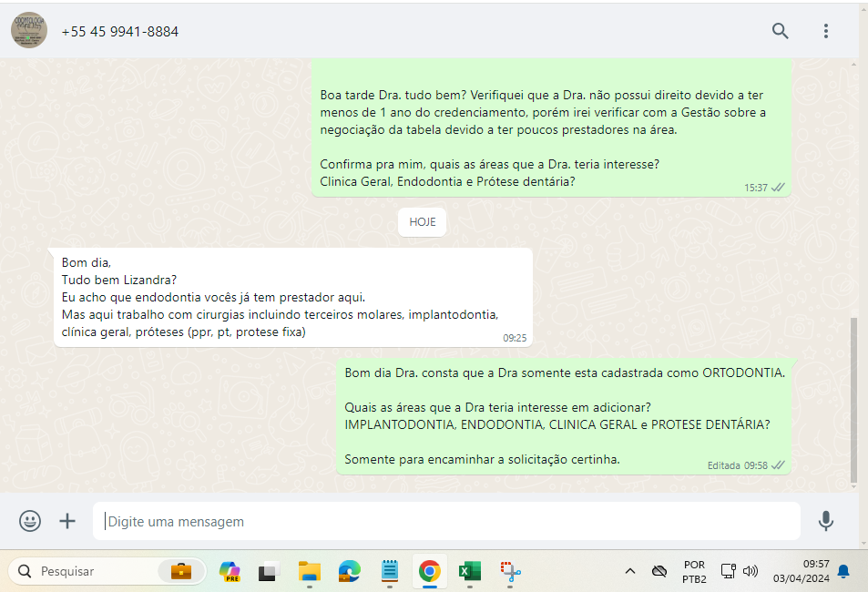Click the 'Editada' label on last message

pos(723,465)
